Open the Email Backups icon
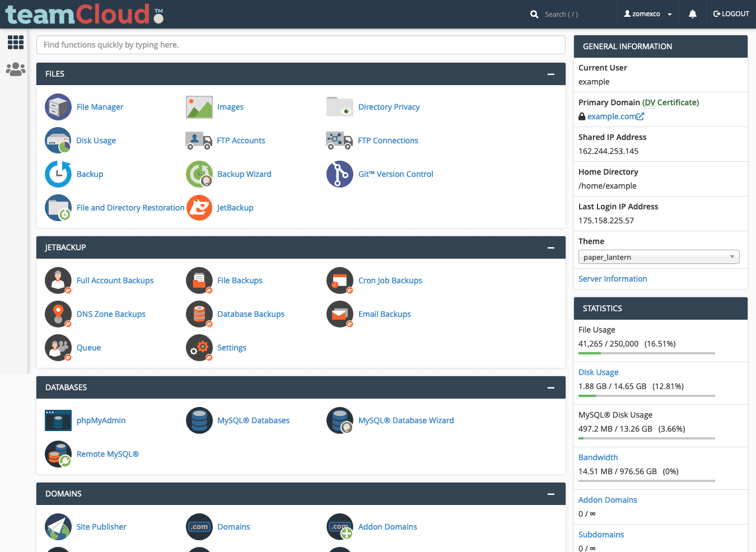The height and width of the screenshot is (552, 756). 340,314
